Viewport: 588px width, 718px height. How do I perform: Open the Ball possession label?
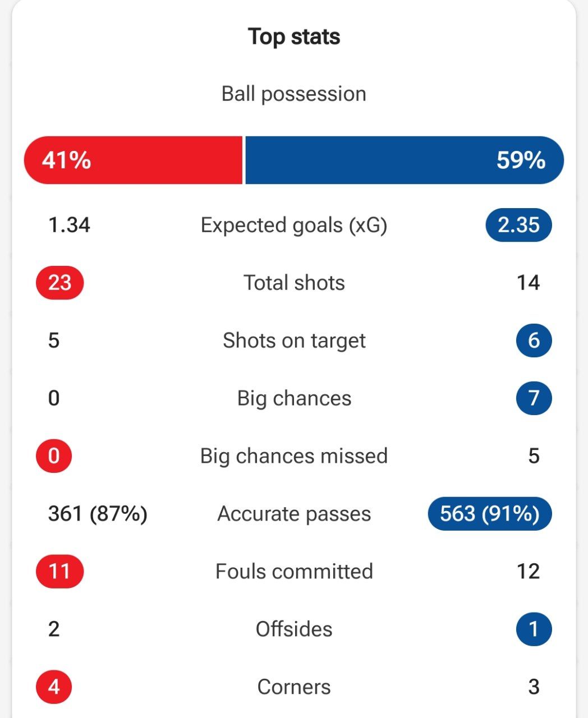point(294,94)
